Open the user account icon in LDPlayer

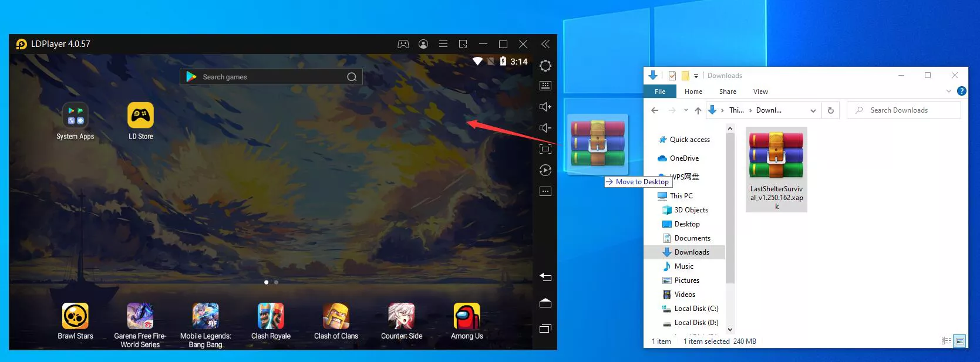click(423, 44)
